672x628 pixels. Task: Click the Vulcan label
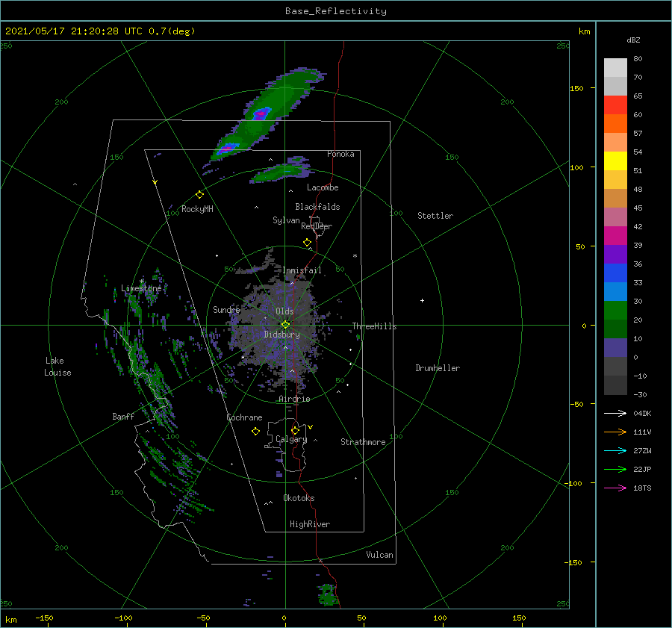[x=379, y=555]
